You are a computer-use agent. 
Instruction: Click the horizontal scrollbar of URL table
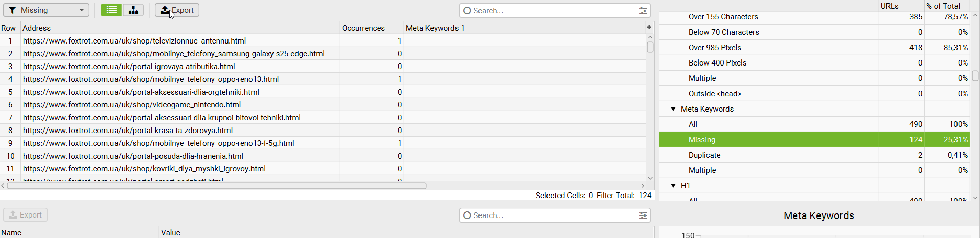click(217, 186)
